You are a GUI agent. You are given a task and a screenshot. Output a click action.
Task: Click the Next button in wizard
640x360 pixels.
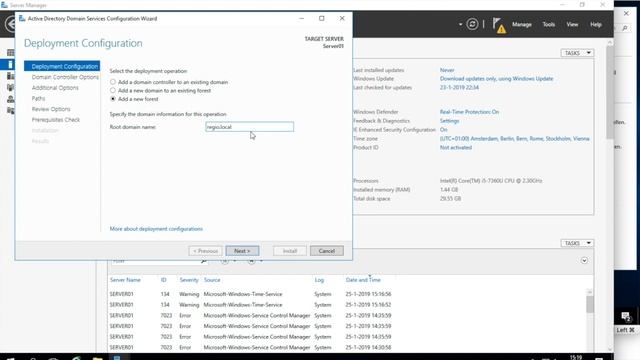[x=242, y=251]
